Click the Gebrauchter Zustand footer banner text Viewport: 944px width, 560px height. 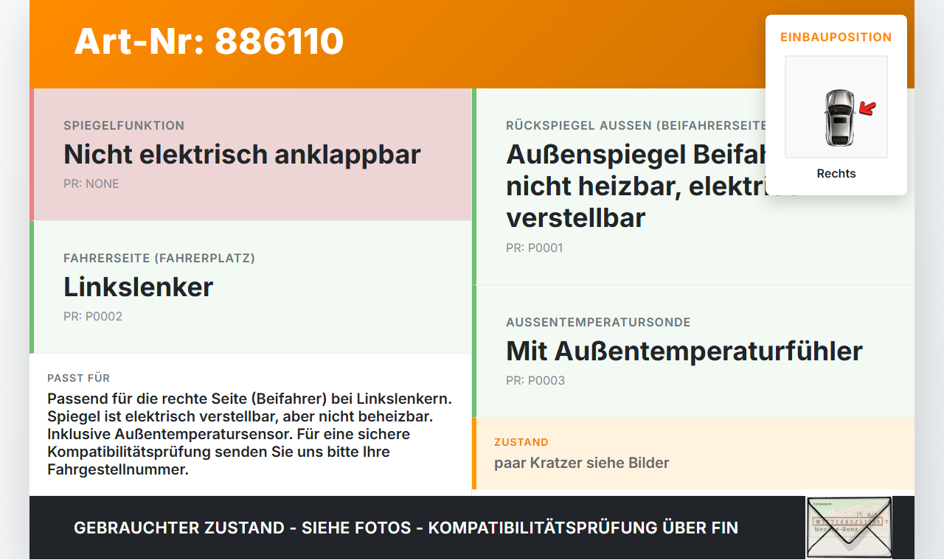pos(406,528)
